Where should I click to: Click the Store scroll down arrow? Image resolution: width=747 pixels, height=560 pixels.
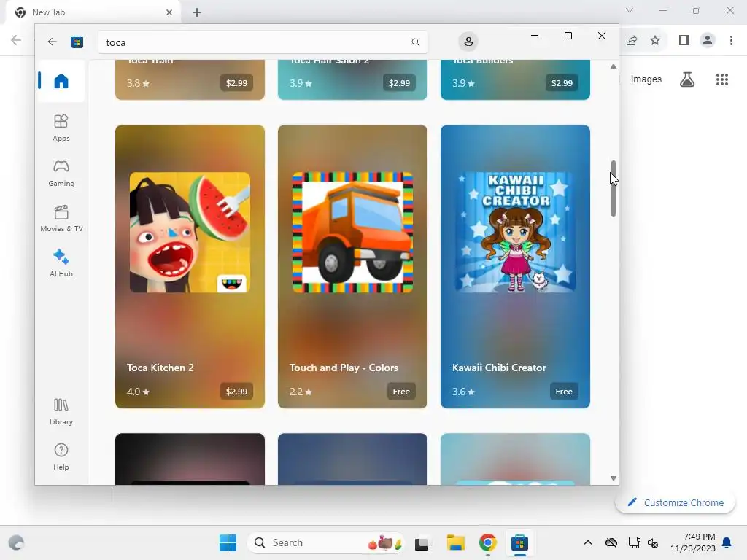click(613, 478)
